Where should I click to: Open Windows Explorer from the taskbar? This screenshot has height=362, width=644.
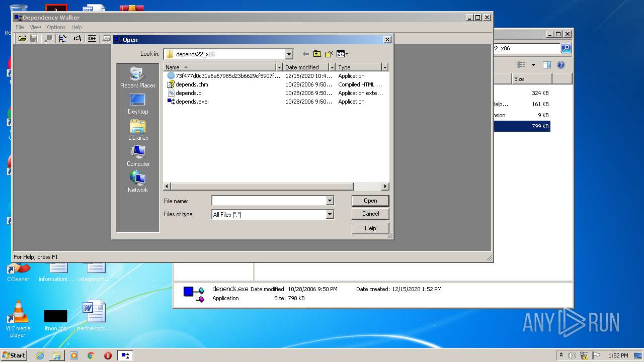[x=57, y=355]
